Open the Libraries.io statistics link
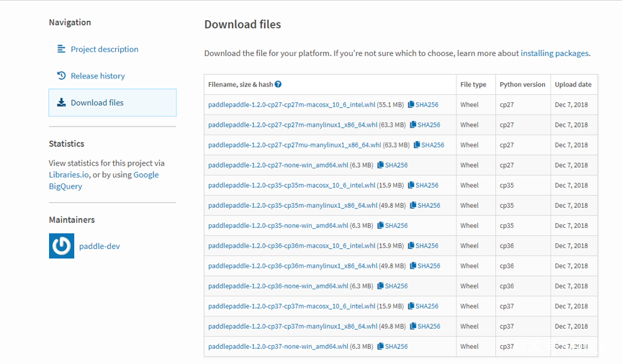 (x=68, y=175)
